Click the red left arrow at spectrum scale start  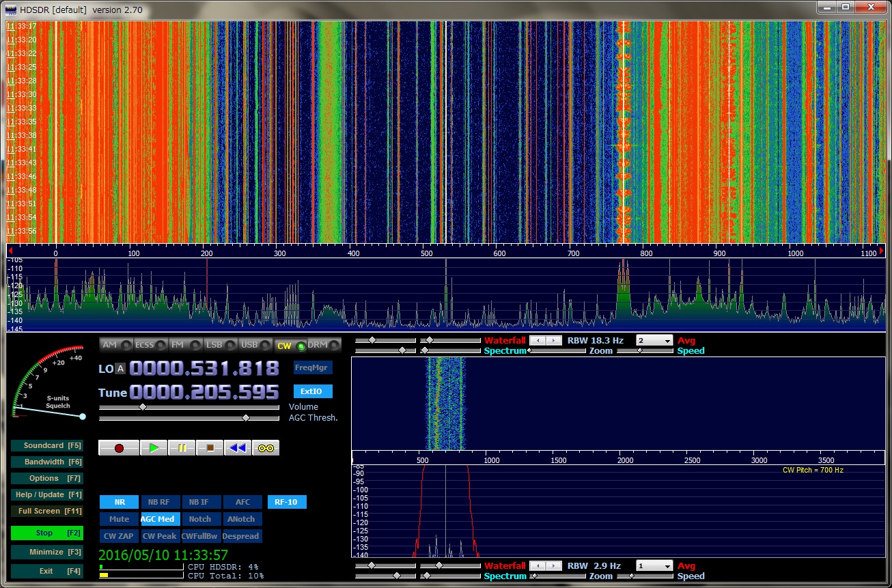pyautogui.click(x=10, y=252)
